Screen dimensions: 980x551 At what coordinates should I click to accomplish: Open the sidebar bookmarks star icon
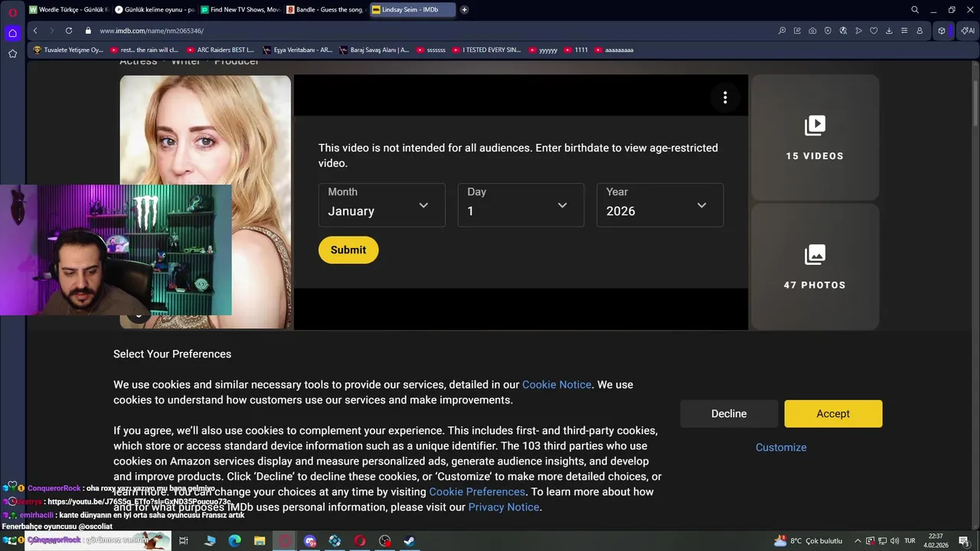pos(12,54)
